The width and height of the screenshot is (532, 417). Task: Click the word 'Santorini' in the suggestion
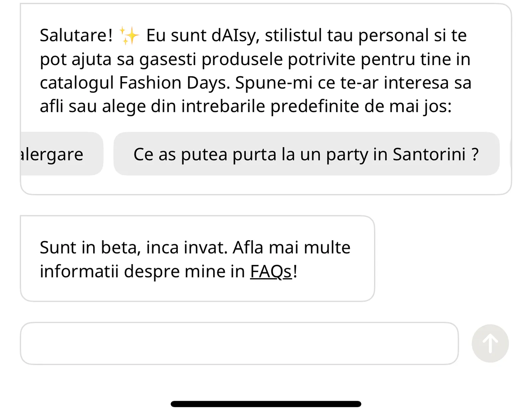coord(429,154)
